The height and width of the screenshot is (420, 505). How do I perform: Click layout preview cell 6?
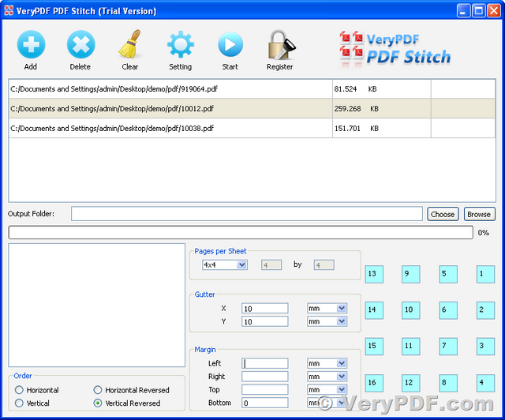pos(448,310)
